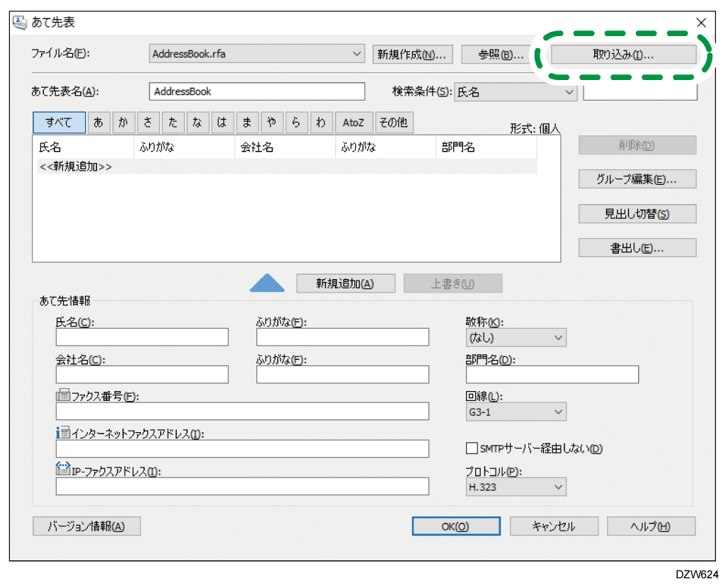Image resolution: width=728 pixels, height=588 pixels.
Task: Click the 書出し button
Action: (x=637, y=248)
